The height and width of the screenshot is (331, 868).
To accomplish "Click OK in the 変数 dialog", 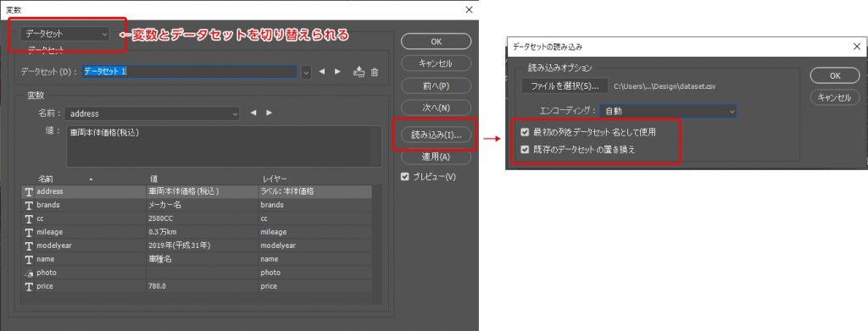I will [437, 41].
